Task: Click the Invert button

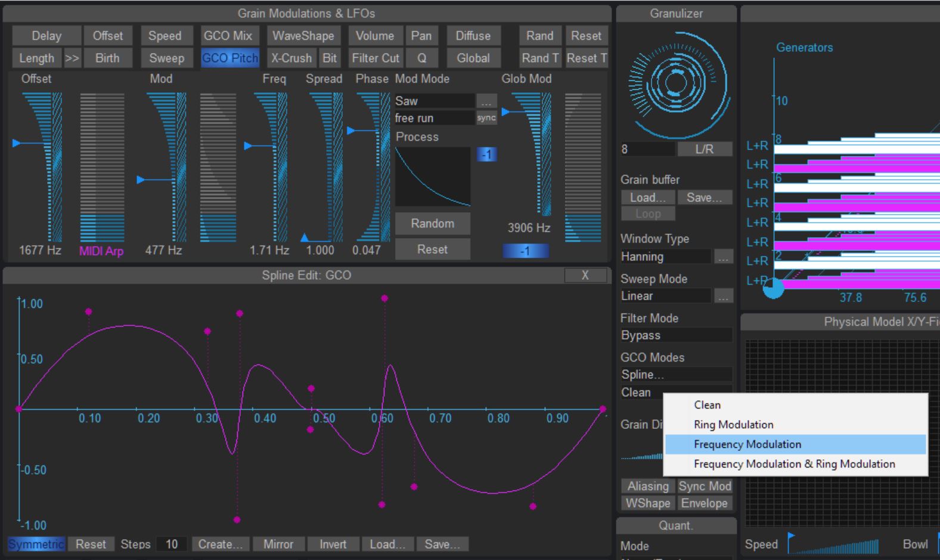Action: (x=333, y=544)
